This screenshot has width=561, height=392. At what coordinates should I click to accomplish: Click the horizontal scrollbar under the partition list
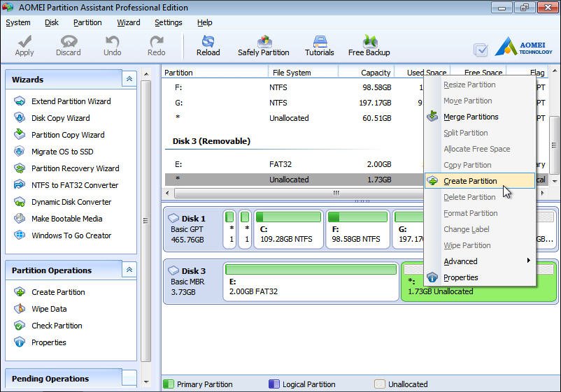pos(299,194)
